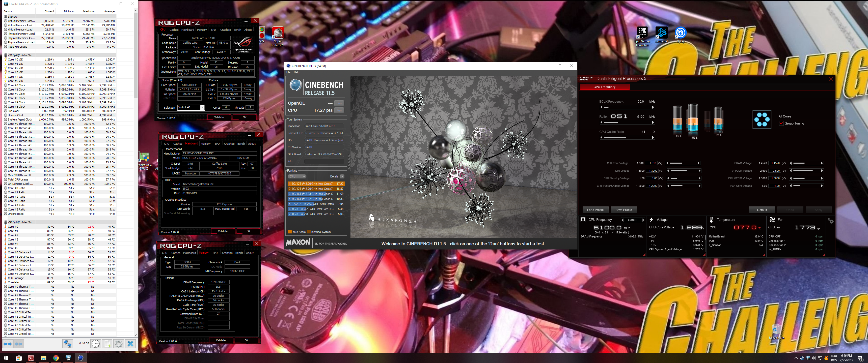Increase CPU Core Voltage with right arrow

point(698,163)
